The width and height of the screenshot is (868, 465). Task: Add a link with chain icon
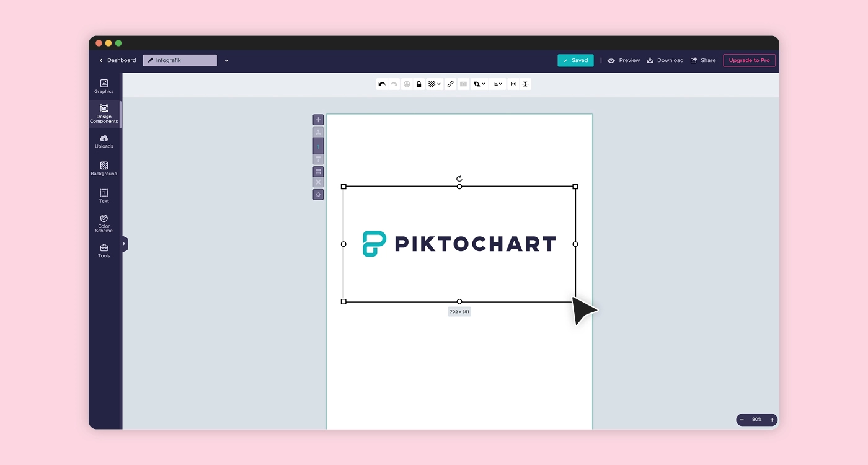coord(451,84)
